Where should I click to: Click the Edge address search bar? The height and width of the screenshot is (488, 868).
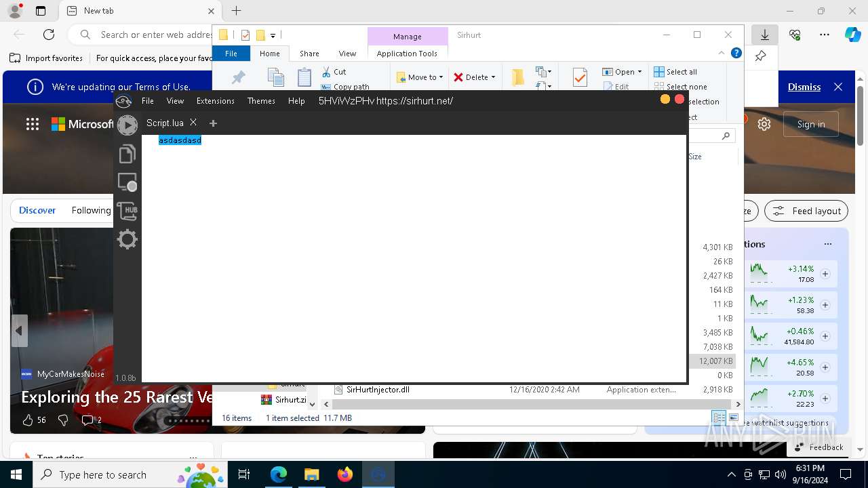pyautogui.click(x=155, y=35)
